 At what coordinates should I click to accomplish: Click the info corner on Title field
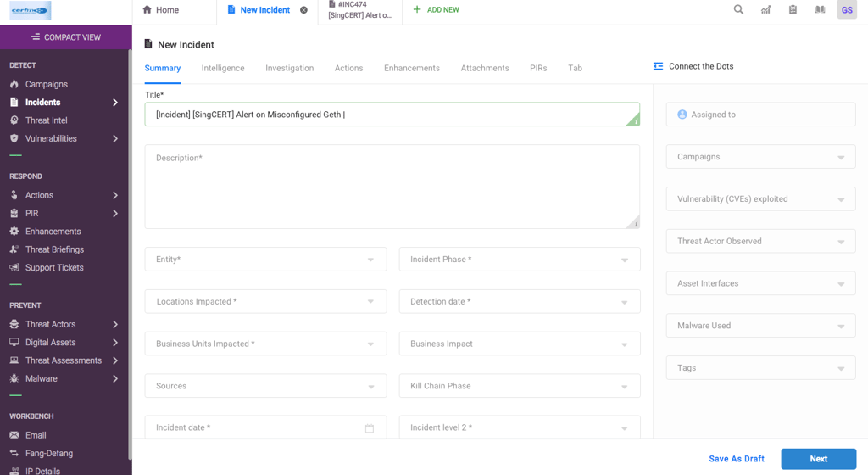coord(634,119)
